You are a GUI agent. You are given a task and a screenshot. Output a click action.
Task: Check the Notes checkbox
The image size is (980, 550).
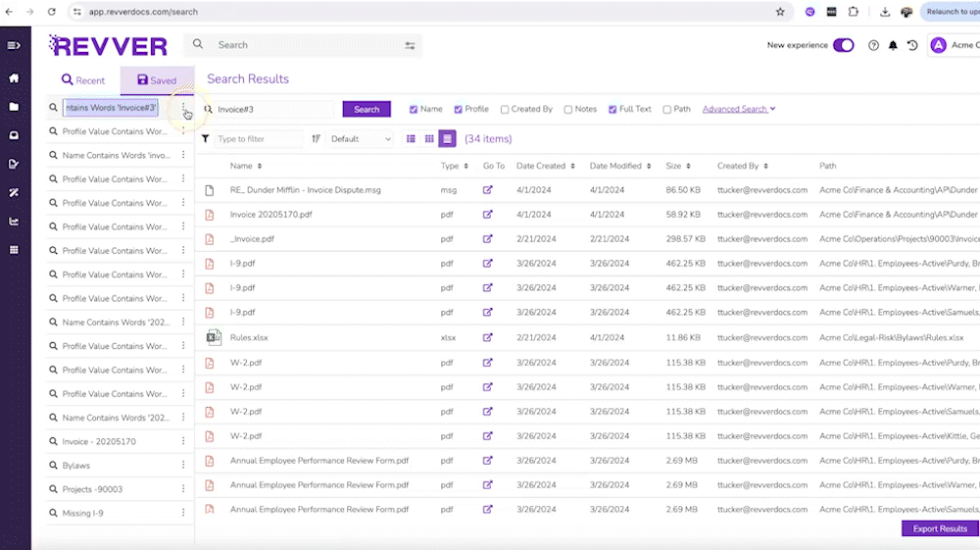point(568,110)
